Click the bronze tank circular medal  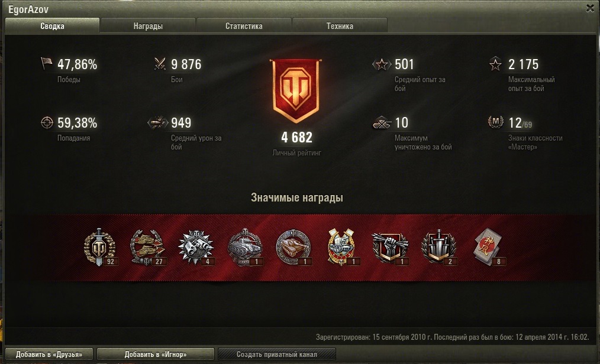[x=293, y=248]
